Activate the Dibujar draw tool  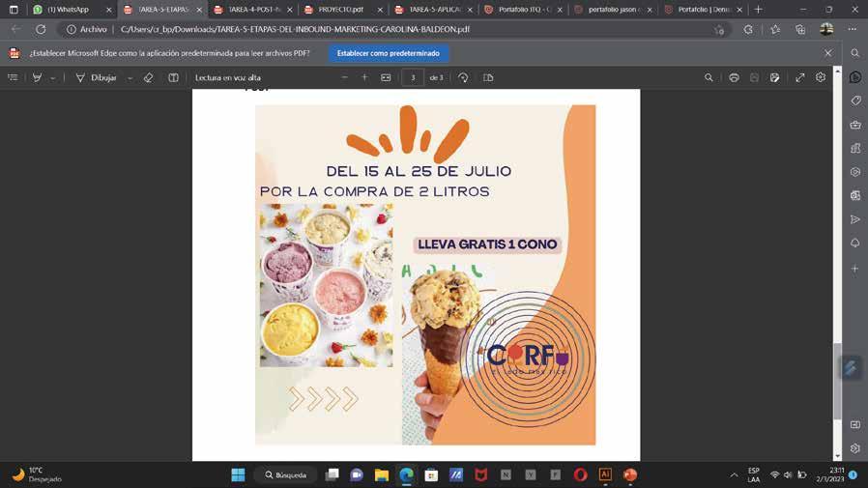(x=96, y=78)
